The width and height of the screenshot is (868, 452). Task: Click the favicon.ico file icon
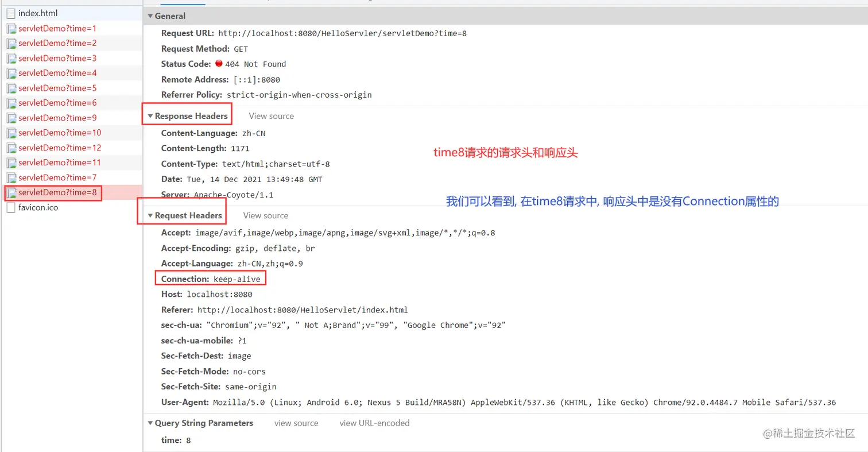[x=11, y=207]
